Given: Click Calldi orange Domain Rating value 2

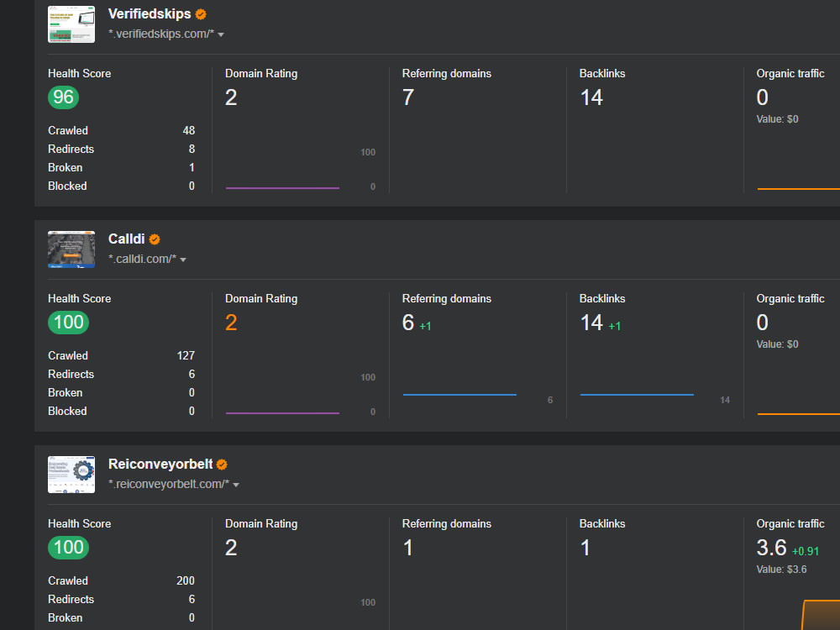Looking at the screenshot, I should tap(231, 323).
